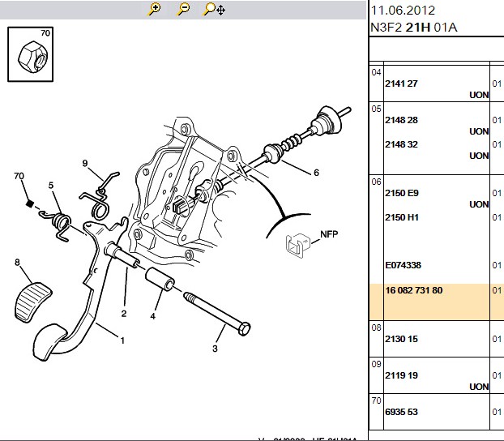Select part number 2150 H1
This screenshot has width=504, height=441.
[402, 217]
